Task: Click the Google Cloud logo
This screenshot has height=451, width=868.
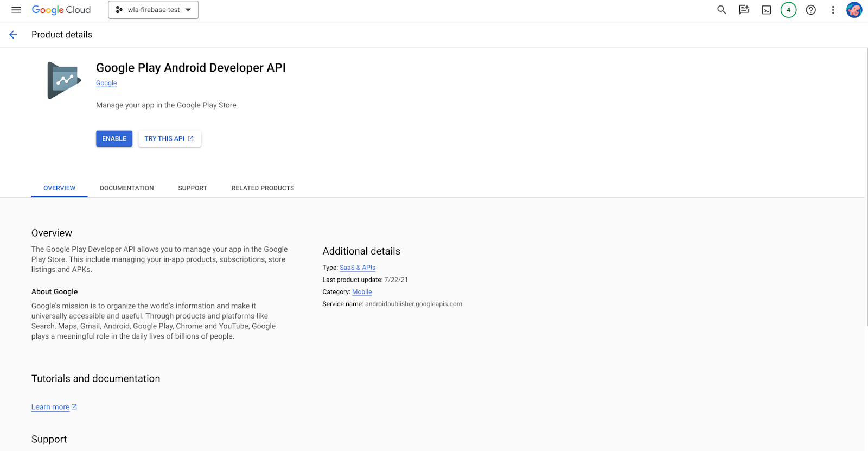Action: (61, 10)
